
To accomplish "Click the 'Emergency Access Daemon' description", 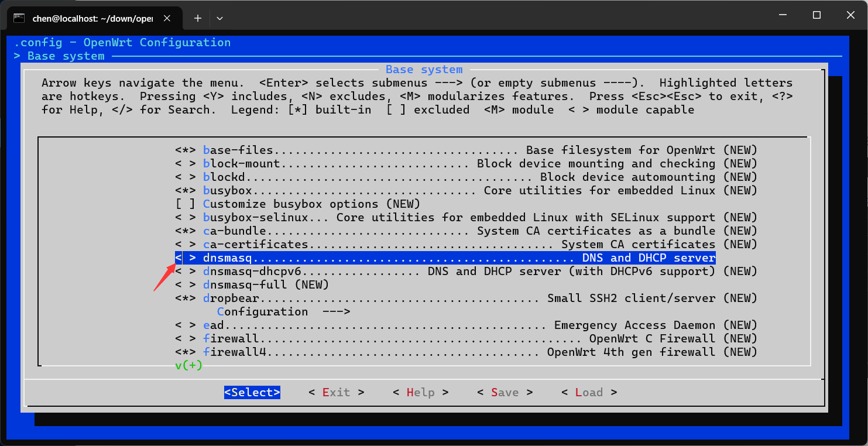I will click(635, 325).
